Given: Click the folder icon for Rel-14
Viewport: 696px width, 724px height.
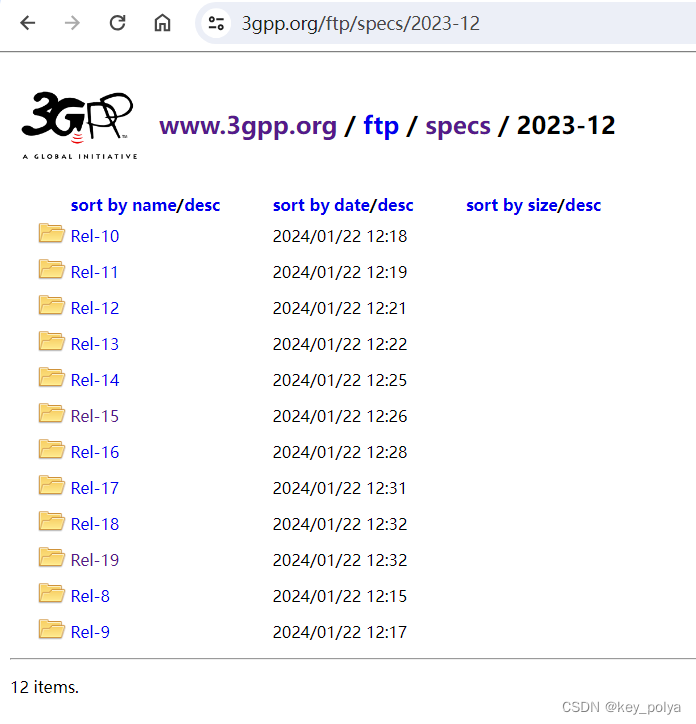Looking at the screenshot, I should coord(51,377).
